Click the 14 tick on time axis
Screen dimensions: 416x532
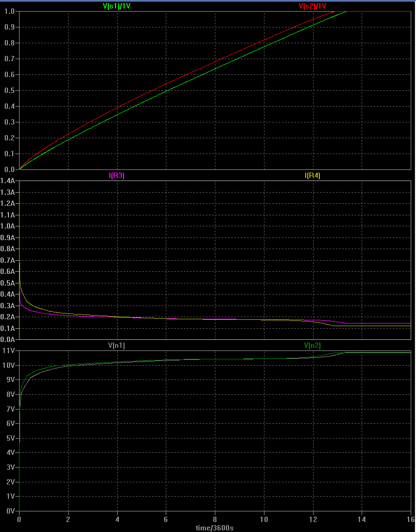pos(362,519)
